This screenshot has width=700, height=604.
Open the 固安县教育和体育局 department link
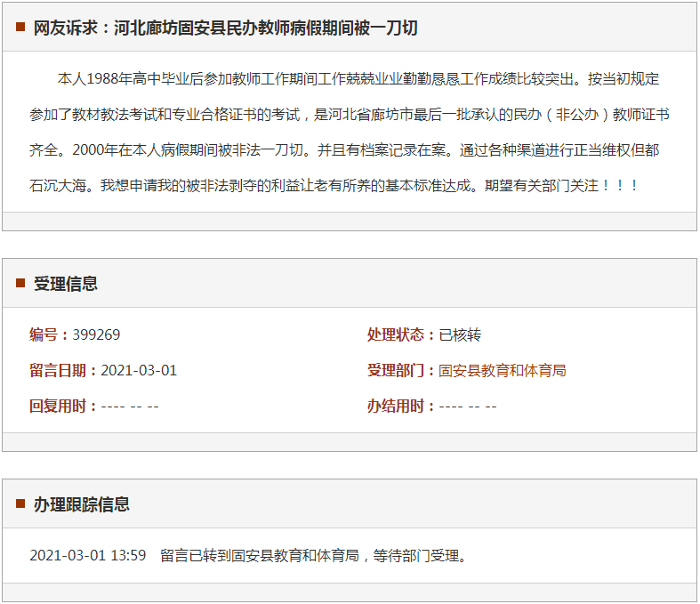(503, 370)
